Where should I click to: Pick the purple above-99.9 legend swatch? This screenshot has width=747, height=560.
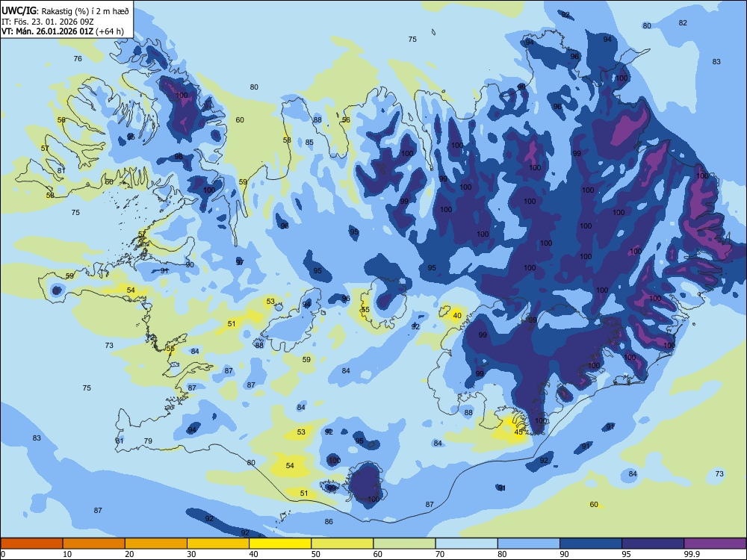point(715,544)
